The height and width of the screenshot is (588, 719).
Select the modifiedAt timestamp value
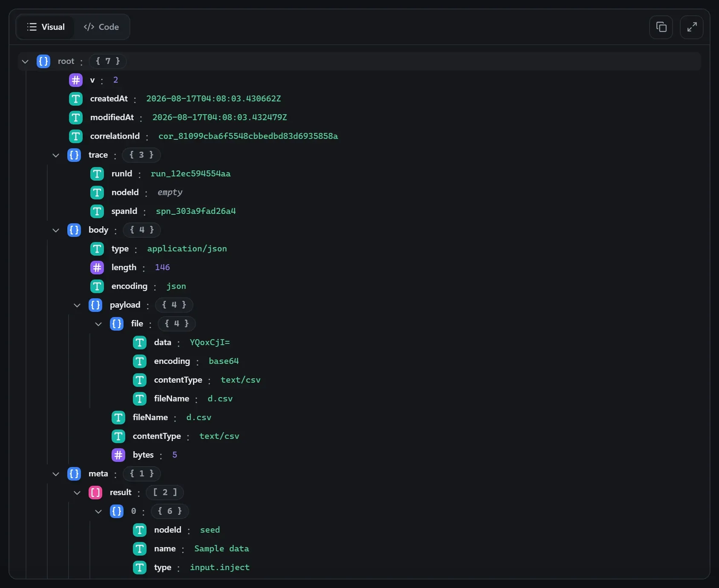pos(220,118)
